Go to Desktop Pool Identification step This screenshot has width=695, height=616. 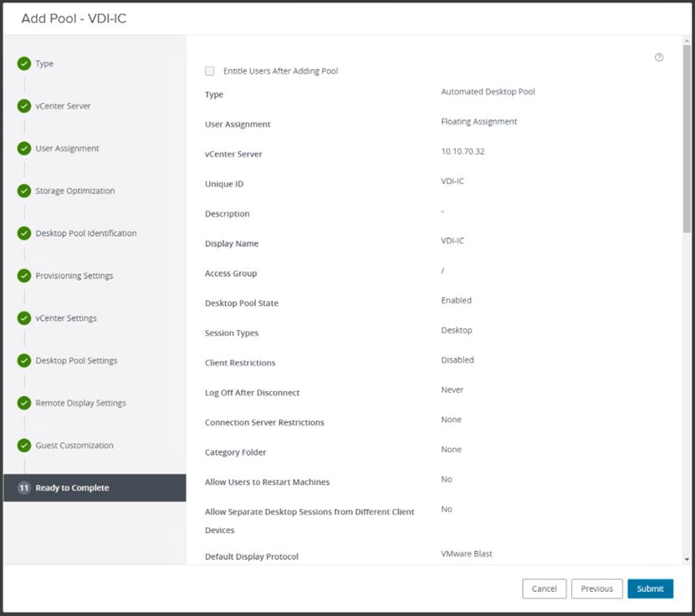tap(85, 233)
